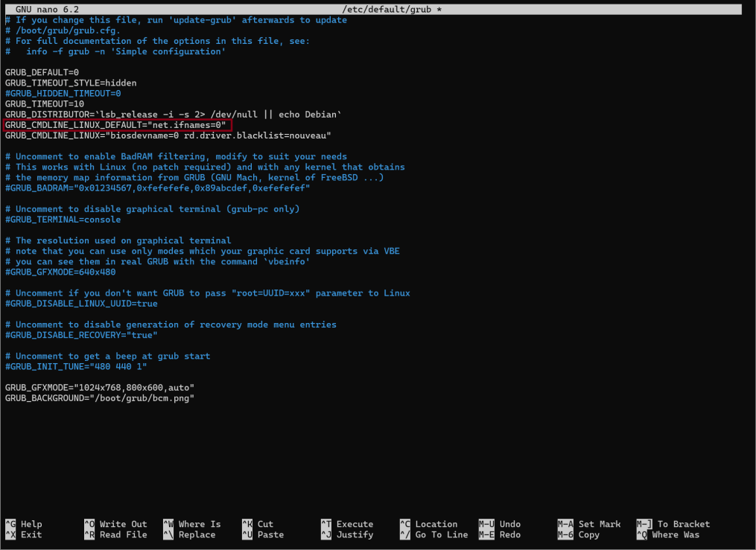
Task: Click the ^R Read File shortcut
Action: [x=115, y=534]
